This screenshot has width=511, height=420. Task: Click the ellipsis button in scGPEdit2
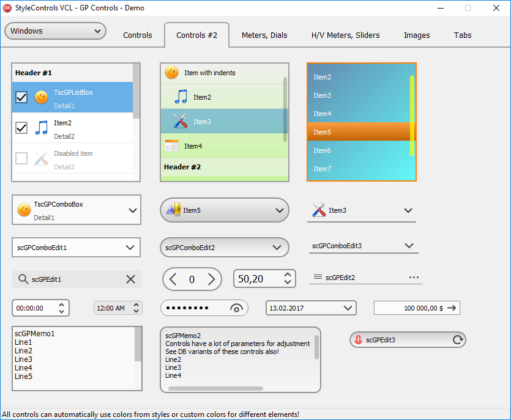[414, 278]
